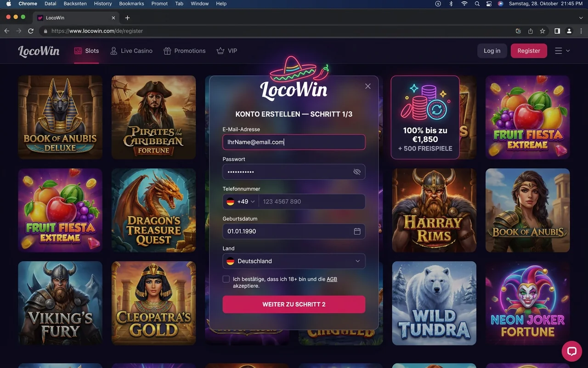Click the address bar URL

[x=97, y=31]
